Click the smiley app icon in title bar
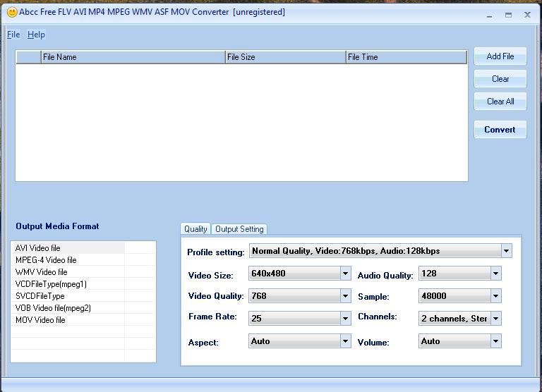 (x=12, y=13)
